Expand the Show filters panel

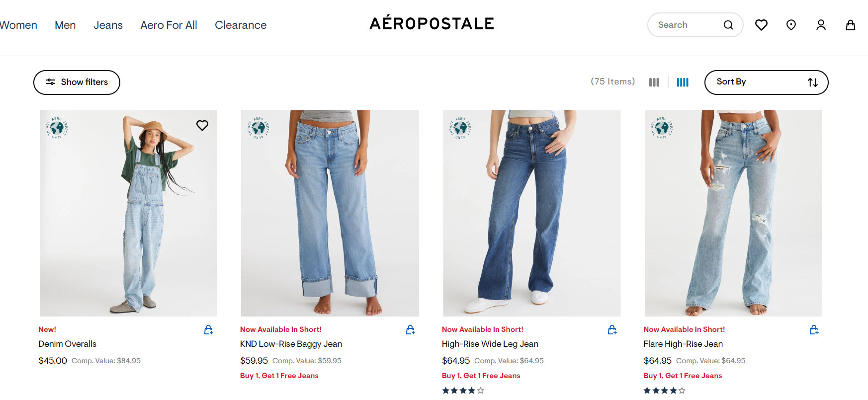[x=77, y=82]
